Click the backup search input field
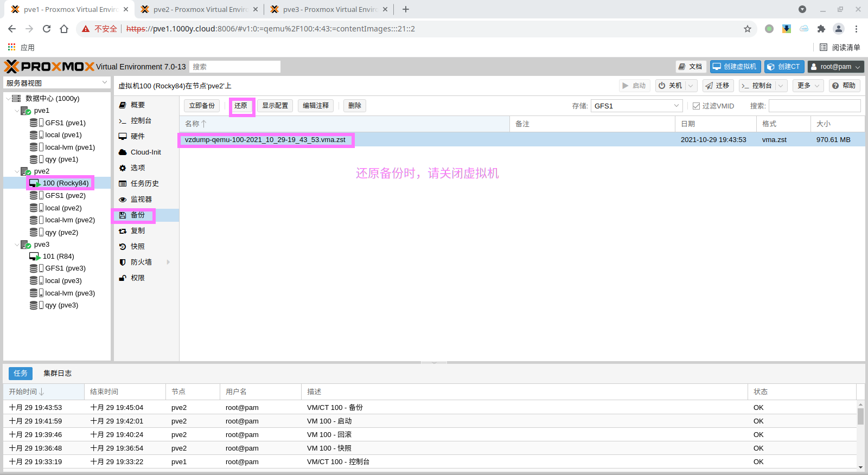The image size is (868, 475). [814, 106]
